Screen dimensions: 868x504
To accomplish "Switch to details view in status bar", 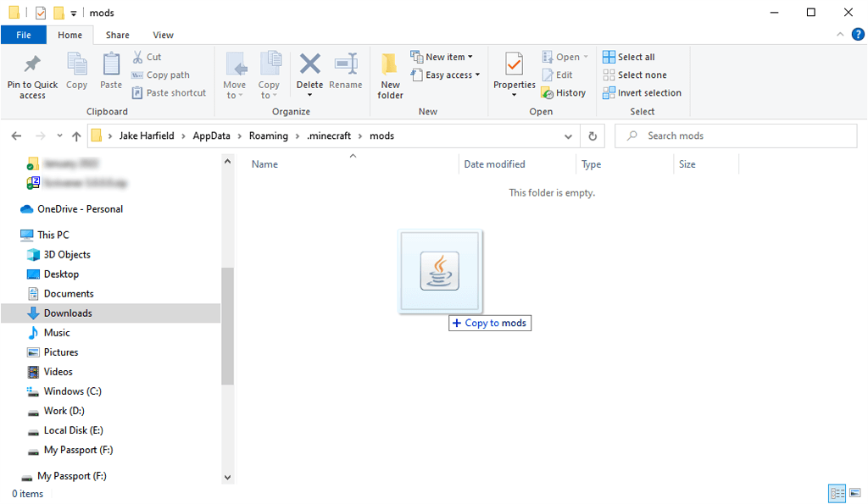I will coord(837,493).
